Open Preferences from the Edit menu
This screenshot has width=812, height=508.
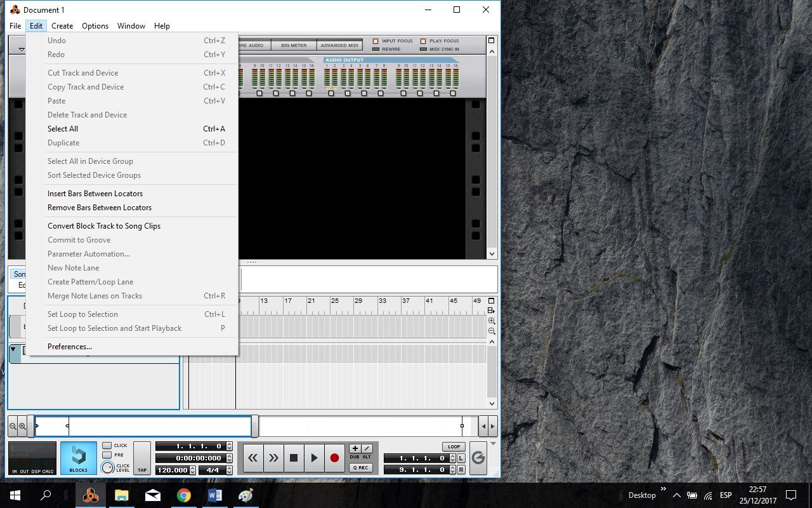pyautogui.click(x=133, y=347)
